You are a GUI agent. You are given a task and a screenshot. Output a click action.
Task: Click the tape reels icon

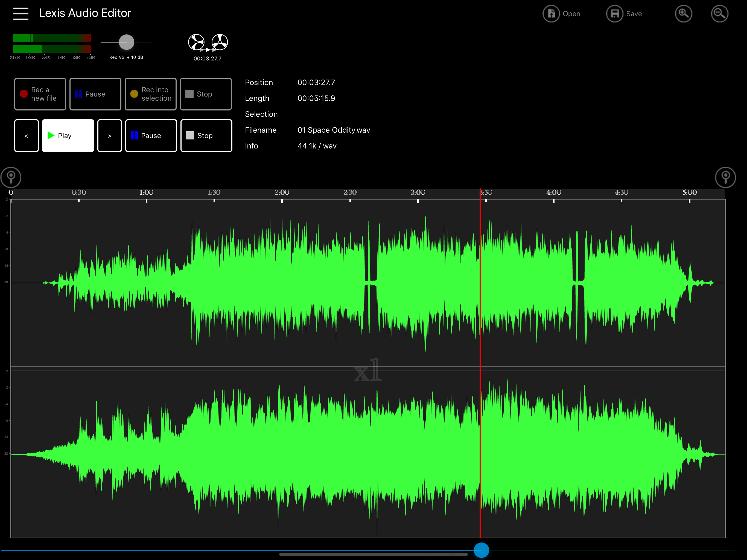click(x=208, y=43)
